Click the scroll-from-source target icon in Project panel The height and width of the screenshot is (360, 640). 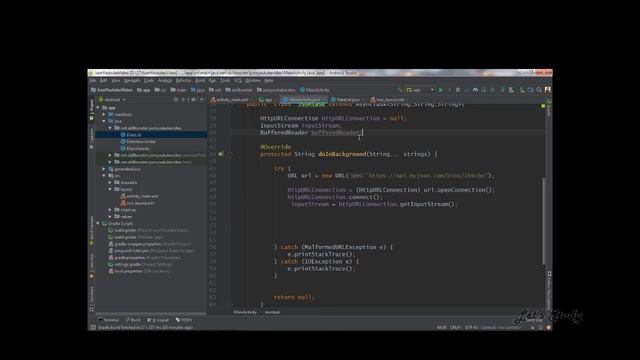[x=176, y=100]
